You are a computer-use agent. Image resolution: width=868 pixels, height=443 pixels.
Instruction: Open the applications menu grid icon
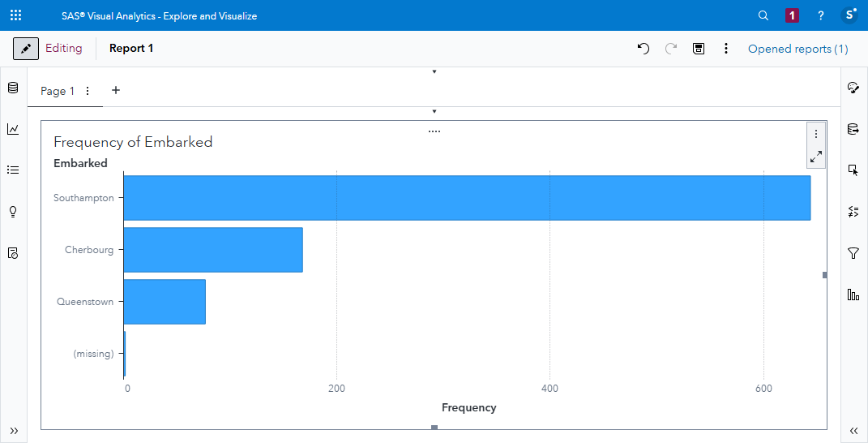pyautogui.click(x=16, y=15)
